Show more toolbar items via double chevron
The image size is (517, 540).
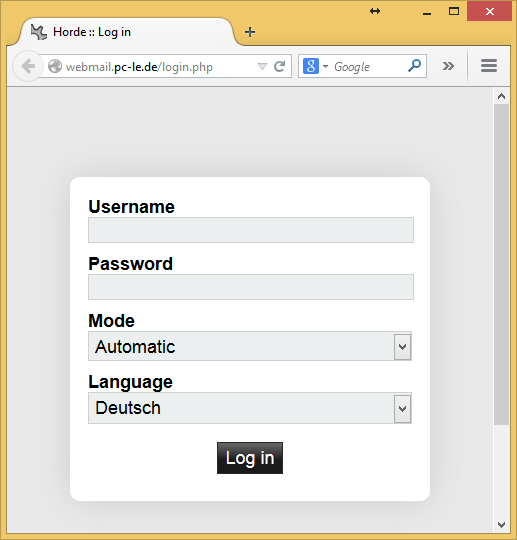point(448,66)
